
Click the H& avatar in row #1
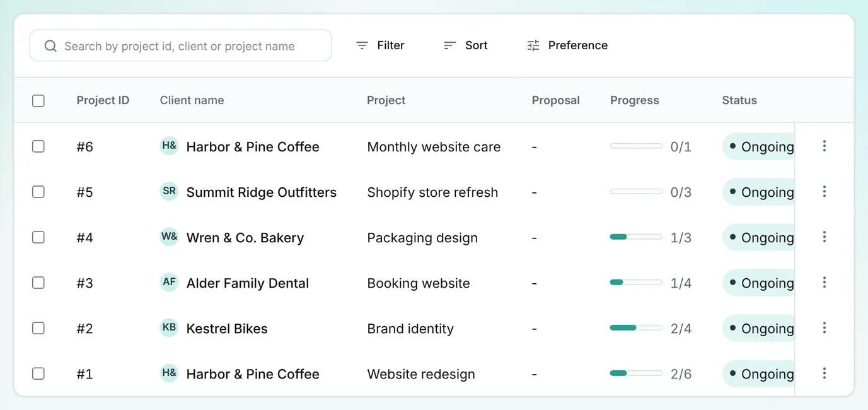[x=169, y=373]
